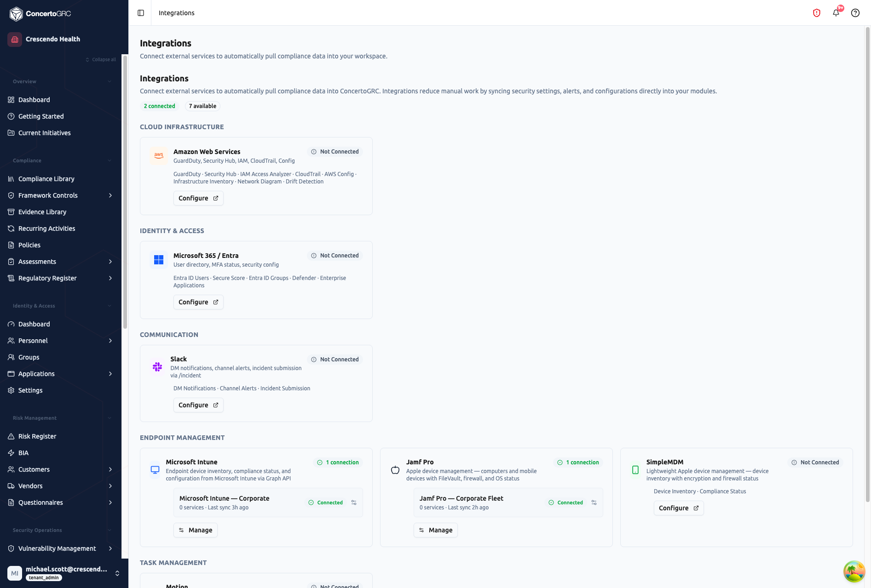The height and width of the screenshot is (588, 871).
Task: Click the MI user avatar
Action: (15, 573)
